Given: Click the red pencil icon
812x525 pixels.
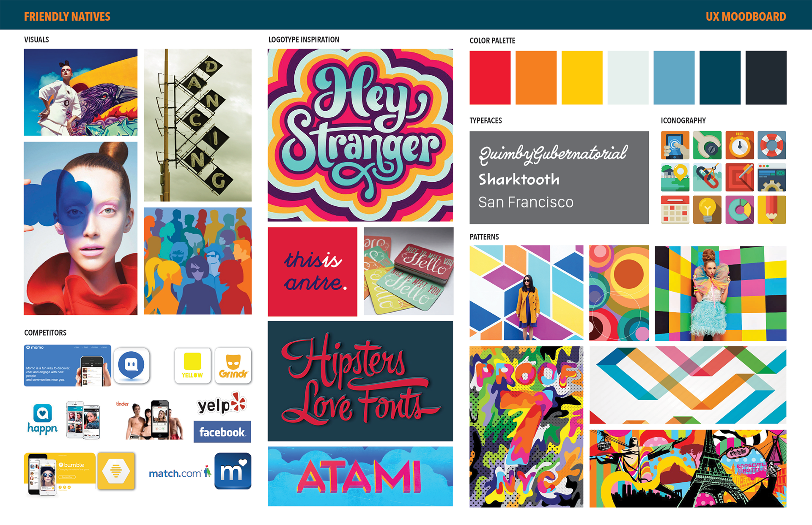Looking at the screenshot, I should 771,209.
